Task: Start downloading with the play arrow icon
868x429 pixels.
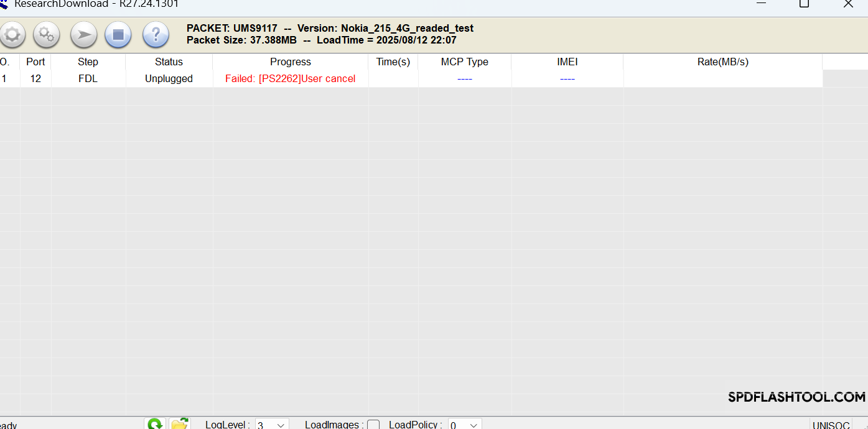Action: tap(83, 35)
